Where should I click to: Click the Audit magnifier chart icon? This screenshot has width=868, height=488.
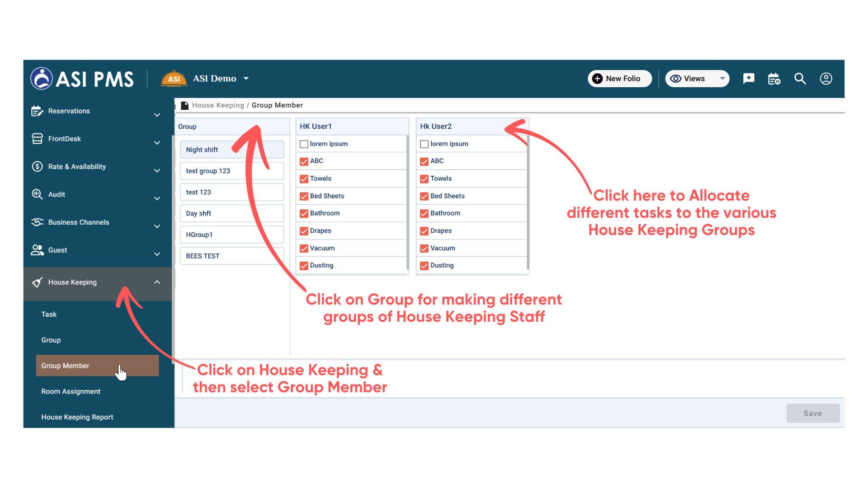point(37,194)
